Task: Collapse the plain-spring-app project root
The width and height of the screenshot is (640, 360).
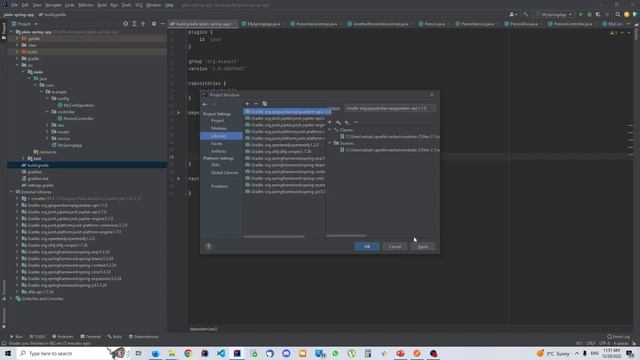Action: pyautogui.click(x=11, y=32)
